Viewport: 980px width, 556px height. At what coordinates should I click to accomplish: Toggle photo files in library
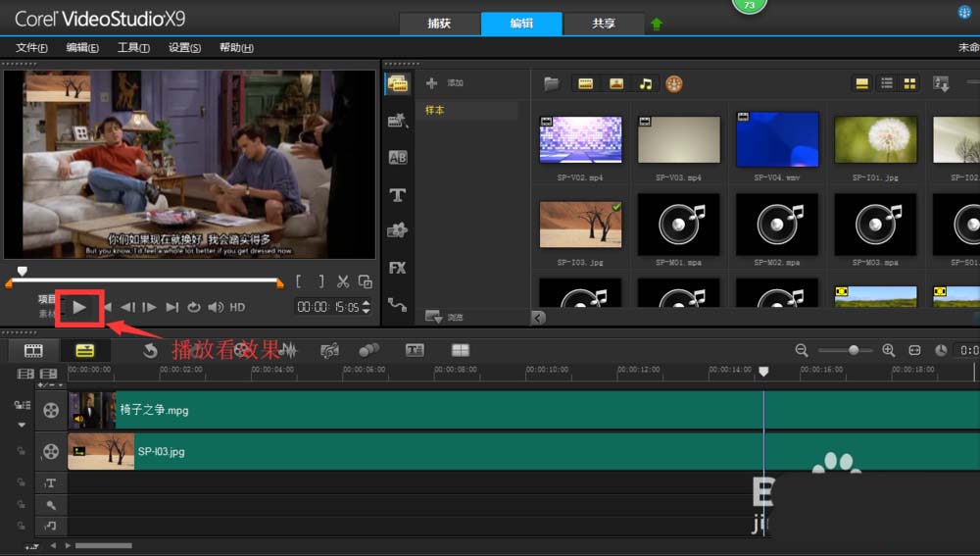click(x=616, y=83)
